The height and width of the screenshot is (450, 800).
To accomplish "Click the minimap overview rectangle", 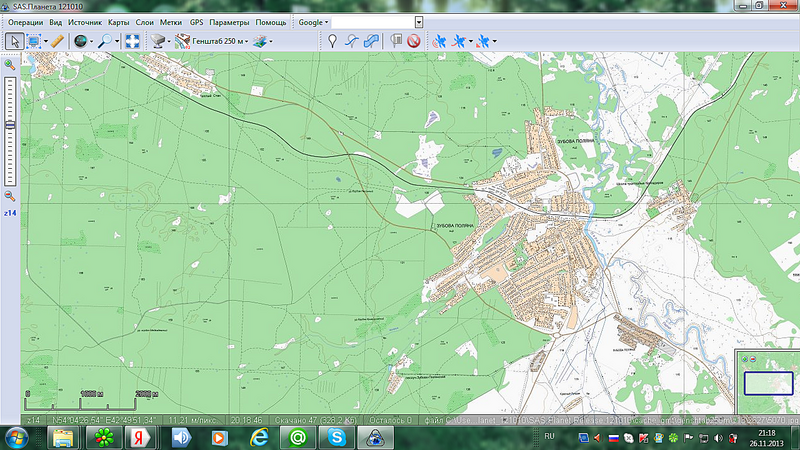I will click(768, 383).
